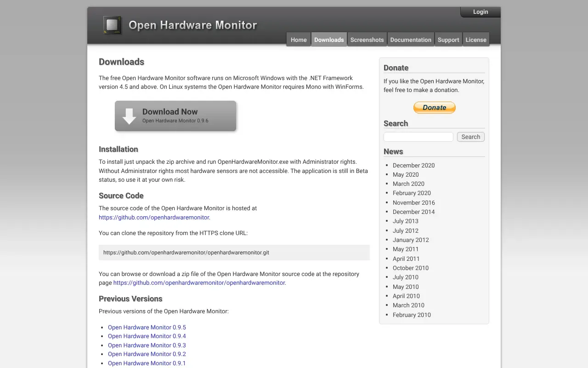Click inside the search input field
Viewport: 588px width, 368px height.
(x=418, y=137)
